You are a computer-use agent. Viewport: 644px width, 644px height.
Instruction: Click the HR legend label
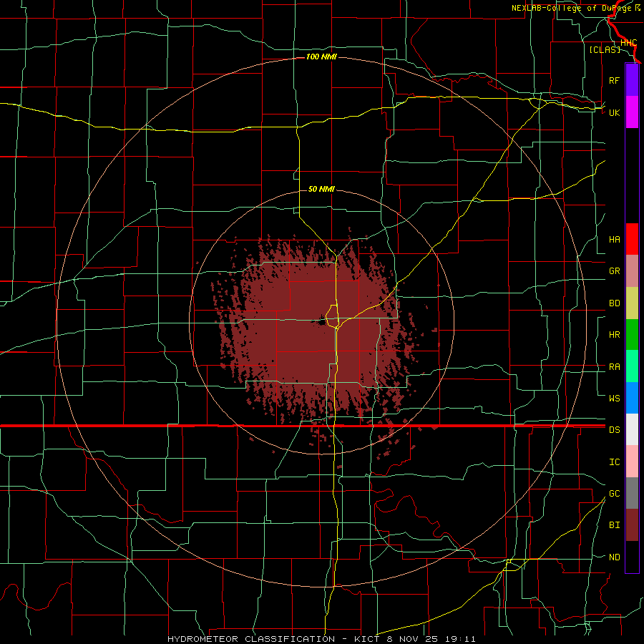[614, 335]
